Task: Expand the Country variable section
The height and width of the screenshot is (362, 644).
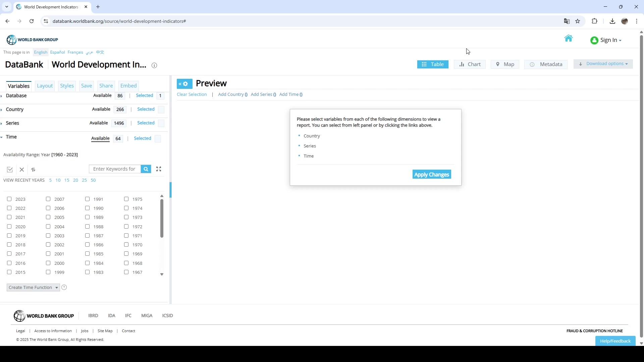Action: pos(14,109)
